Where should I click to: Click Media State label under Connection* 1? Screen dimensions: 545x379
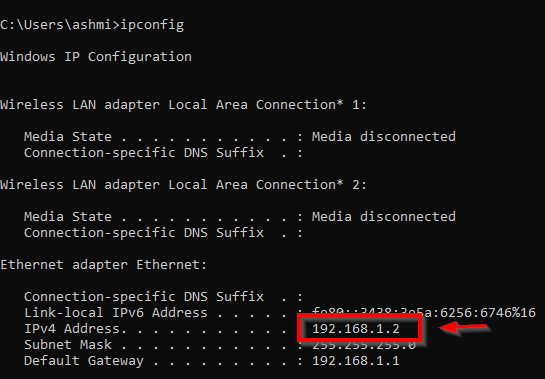coord(68,137)
